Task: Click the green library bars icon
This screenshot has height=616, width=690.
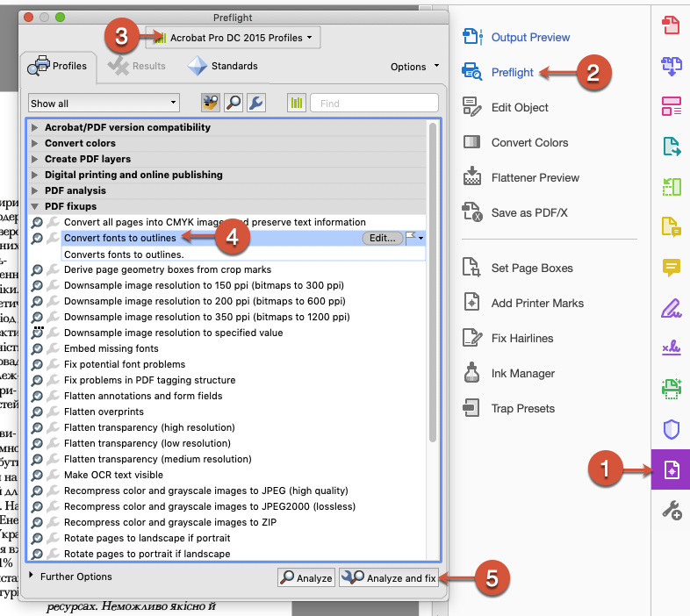Action: point(297,104)
